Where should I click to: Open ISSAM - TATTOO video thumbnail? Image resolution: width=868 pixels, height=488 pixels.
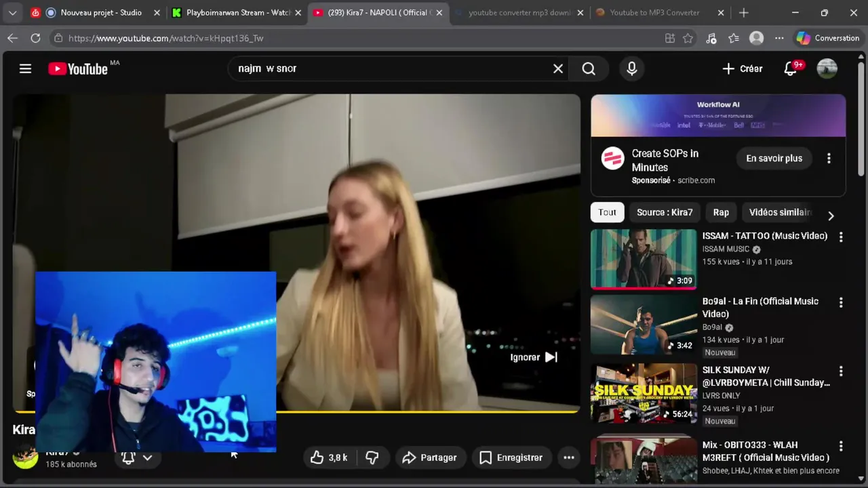(x=644, y=259)
